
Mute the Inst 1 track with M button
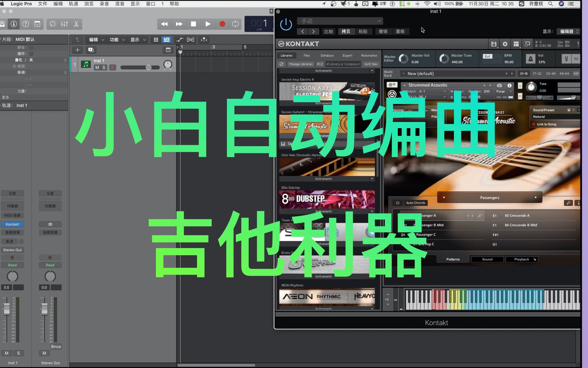[x=97, y=67]
